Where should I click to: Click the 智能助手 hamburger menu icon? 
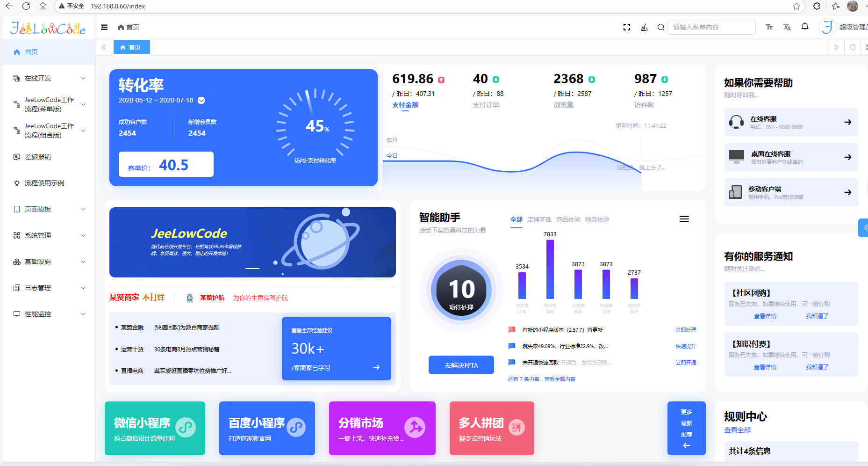[684, 219]
